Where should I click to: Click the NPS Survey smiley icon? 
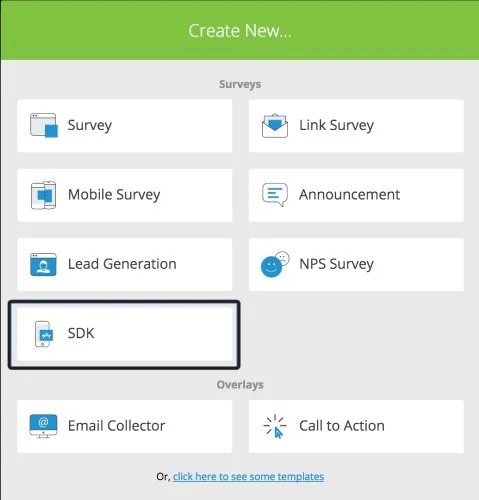coord(275,264)
